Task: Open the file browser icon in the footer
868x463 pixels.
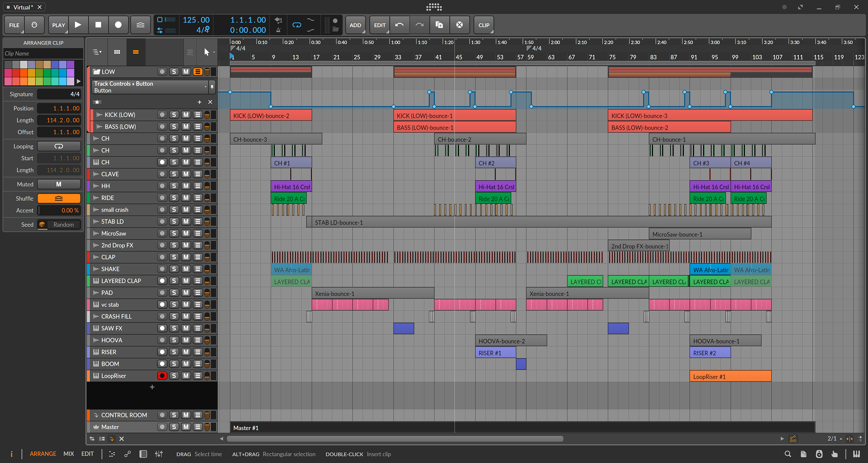Action: point(804,454)
